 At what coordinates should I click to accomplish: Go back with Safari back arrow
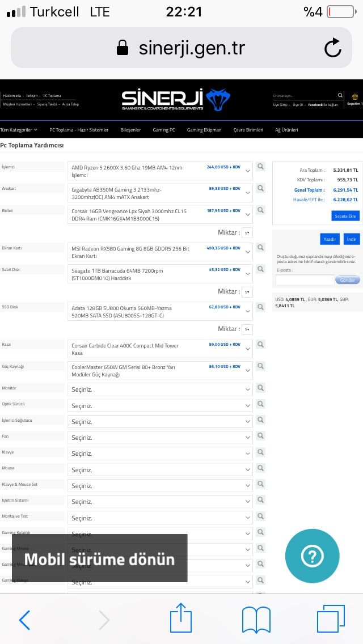[24, 620]
